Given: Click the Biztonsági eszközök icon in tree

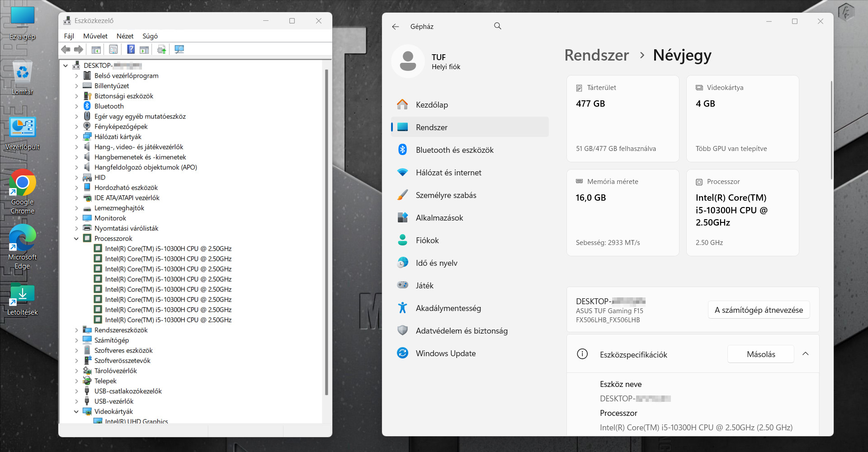Looking at the screenshot, I should pyautogui.click(x=87, y=96).
